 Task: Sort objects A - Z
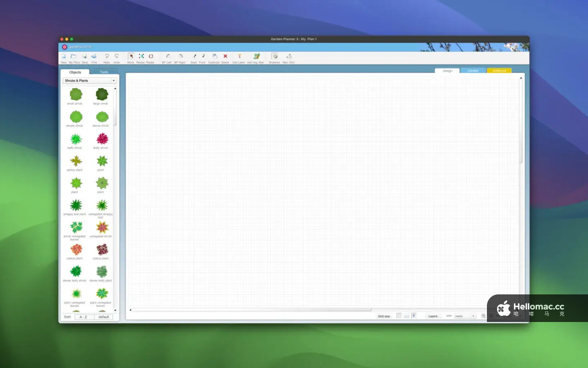pos(85,317)
